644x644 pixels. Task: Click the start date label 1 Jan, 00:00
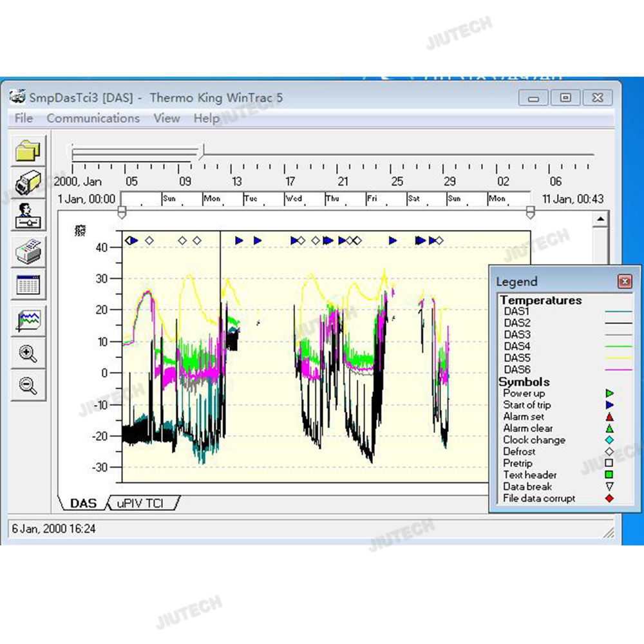(x=86, y=199)
